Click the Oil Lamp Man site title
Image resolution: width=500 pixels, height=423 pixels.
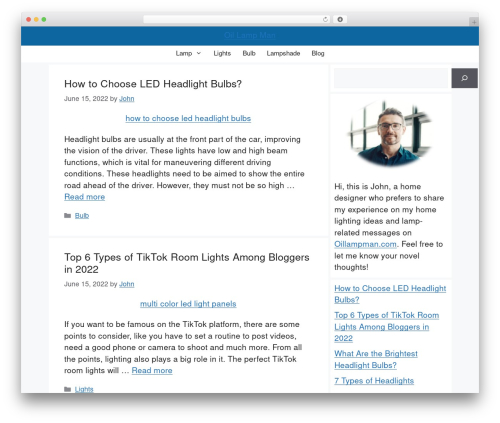point(250,35)
